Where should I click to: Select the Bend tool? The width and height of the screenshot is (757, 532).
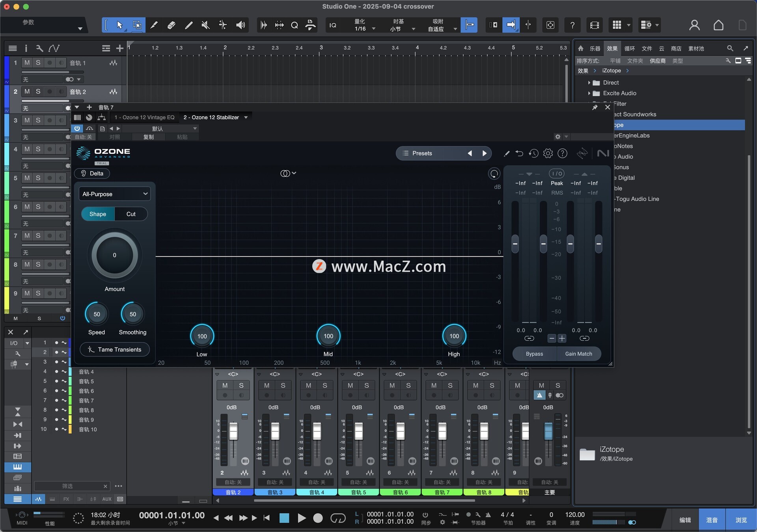[x=223, y=25]
